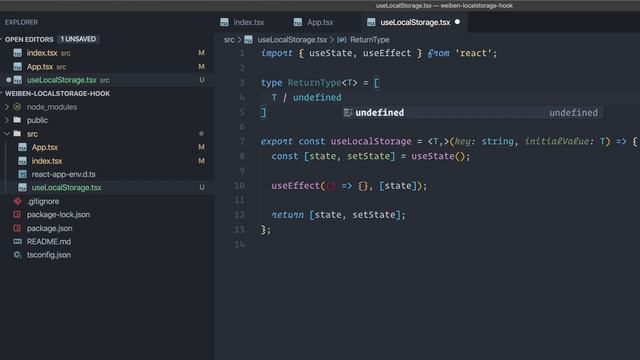Click the M git status on App.tsx in src
The height and width of the screenshot is (360, 640).
point(201,147)
